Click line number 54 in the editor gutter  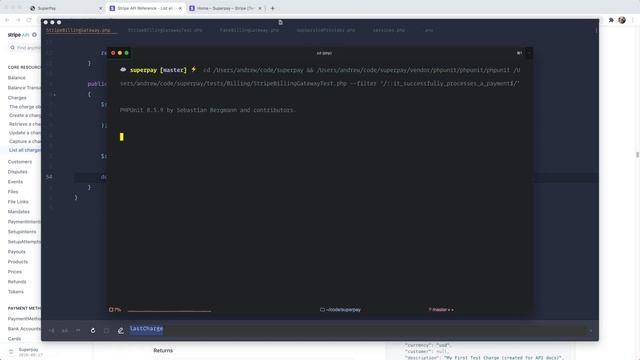pyautogui.click(x=49, y=177)
